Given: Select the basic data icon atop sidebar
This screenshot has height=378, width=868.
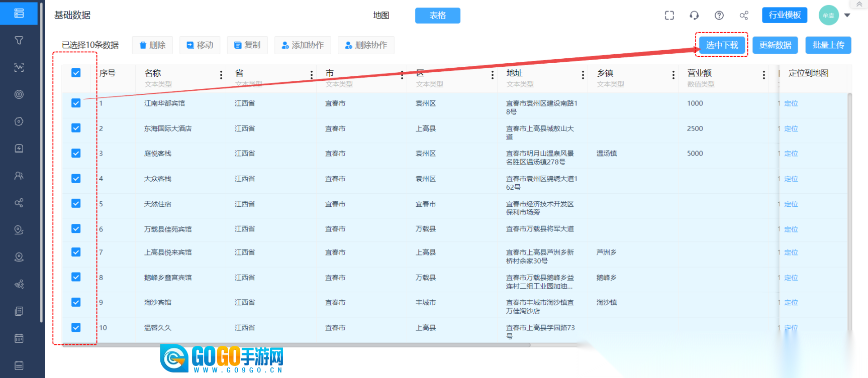Looking at the screenshot, I should [x=19, y=13].
